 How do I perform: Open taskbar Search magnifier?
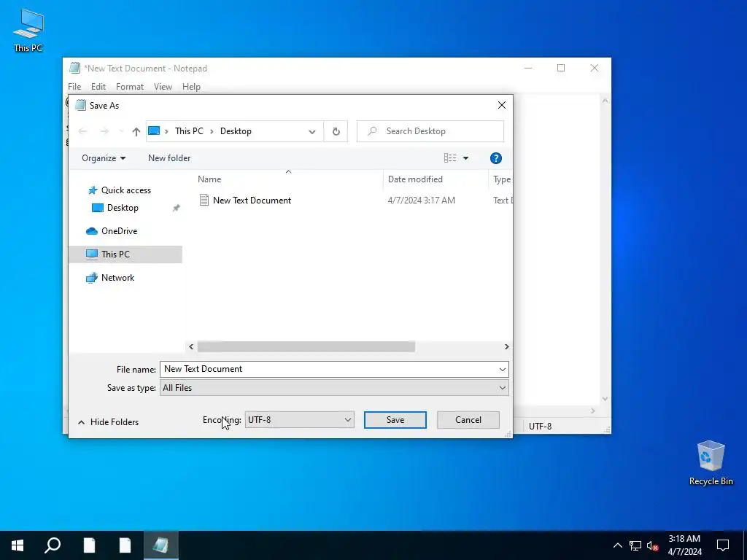point(53,545)
